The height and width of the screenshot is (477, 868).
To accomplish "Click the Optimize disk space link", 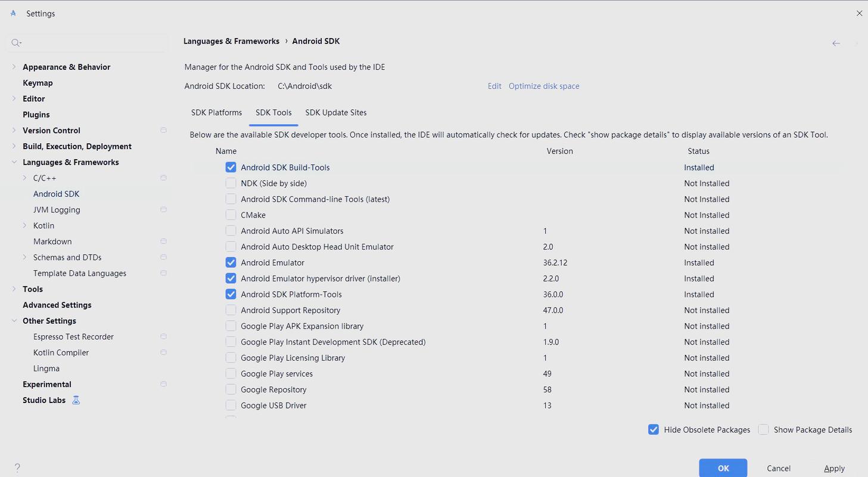I will coord(543,86).
